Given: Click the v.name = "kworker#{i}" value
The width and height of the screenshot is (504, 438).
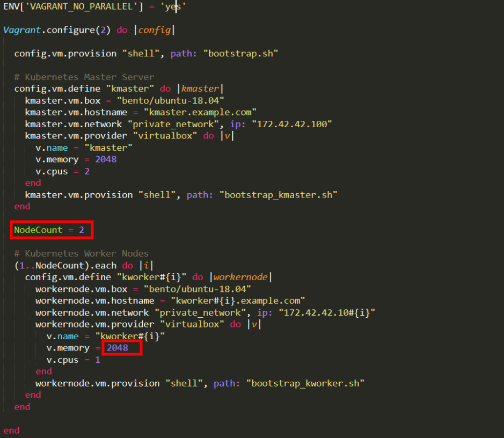Looking at the screenshot, I should 130,336.
